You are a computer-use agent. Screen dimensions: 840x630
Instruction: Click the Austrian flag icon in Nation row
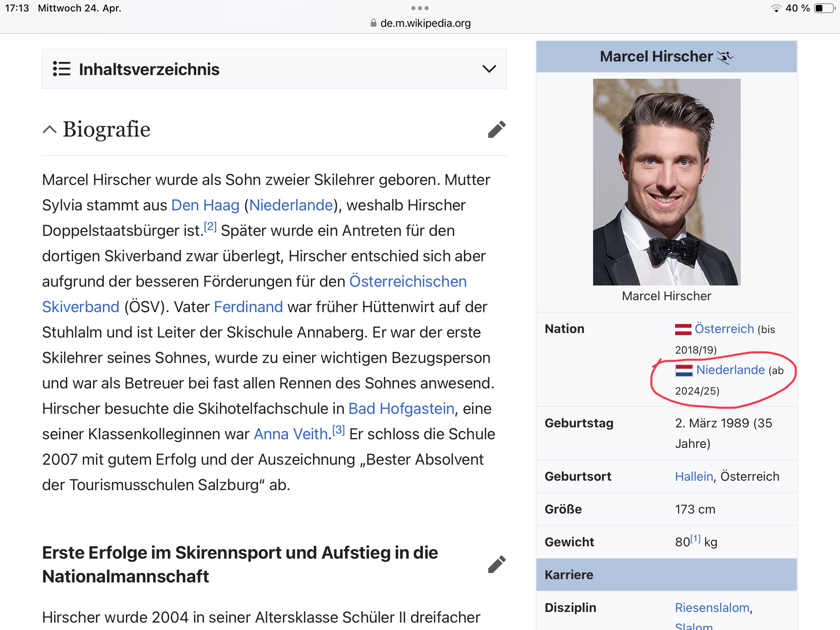pos(683,329)
